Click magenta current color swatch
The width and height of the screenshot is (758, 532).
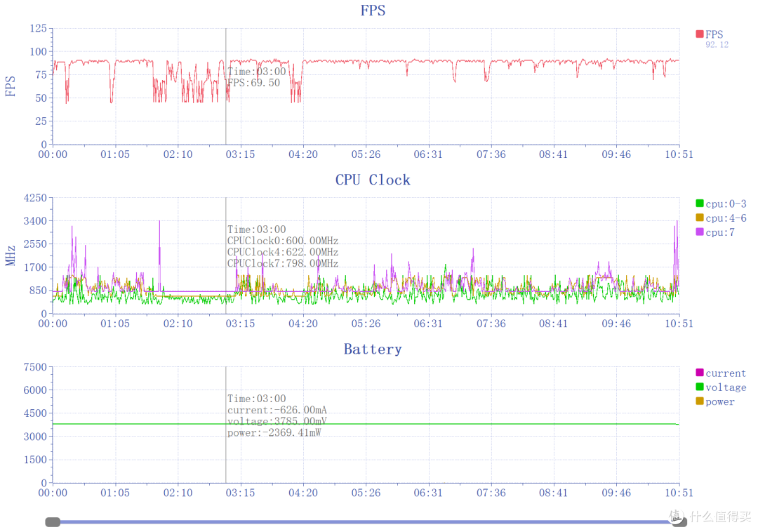[x=700, y=373]
